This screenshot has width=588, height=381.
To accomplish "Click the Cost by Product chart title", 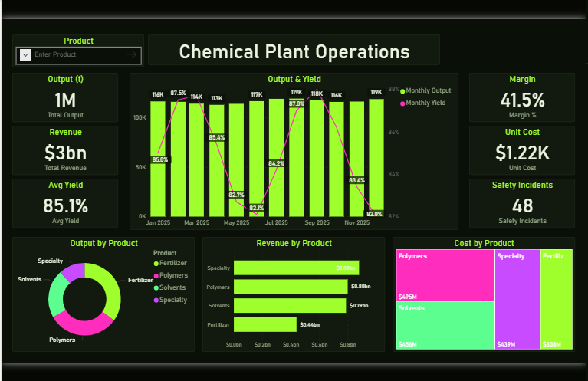I will pos(485,243).
